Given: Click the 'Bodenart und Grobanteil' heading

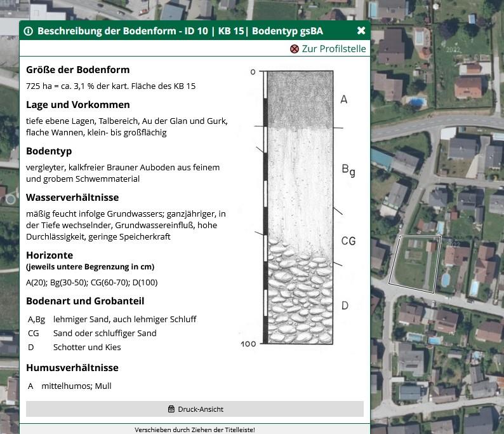Looking at the screenshot, I should [85, 301].
